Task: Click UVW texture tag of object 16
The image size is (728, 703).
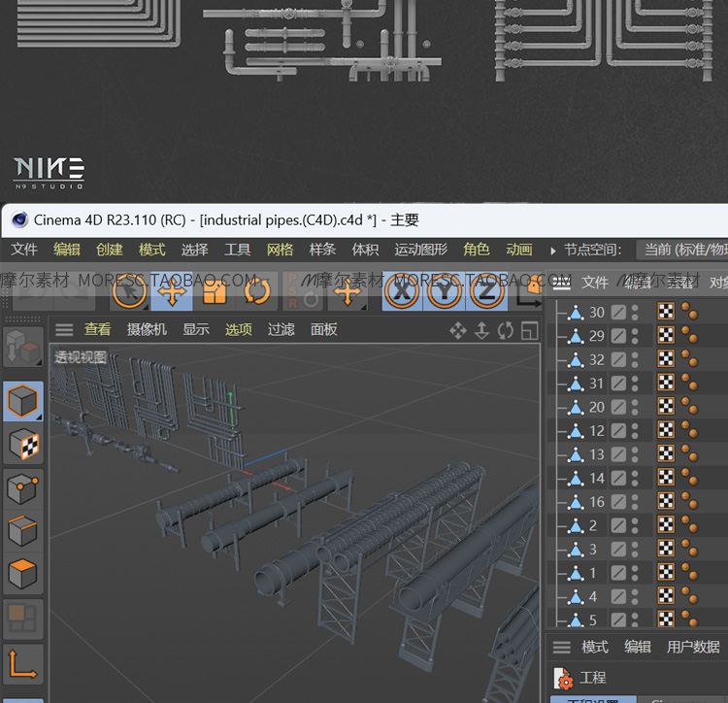Action: click(x=666, y=501)
